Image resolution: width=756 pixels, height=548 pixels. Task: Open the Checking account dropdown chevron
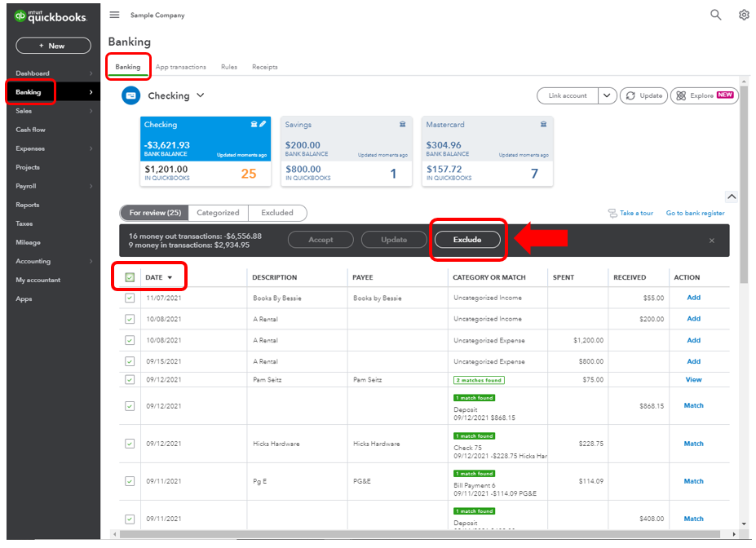click(x=201, y=95)
